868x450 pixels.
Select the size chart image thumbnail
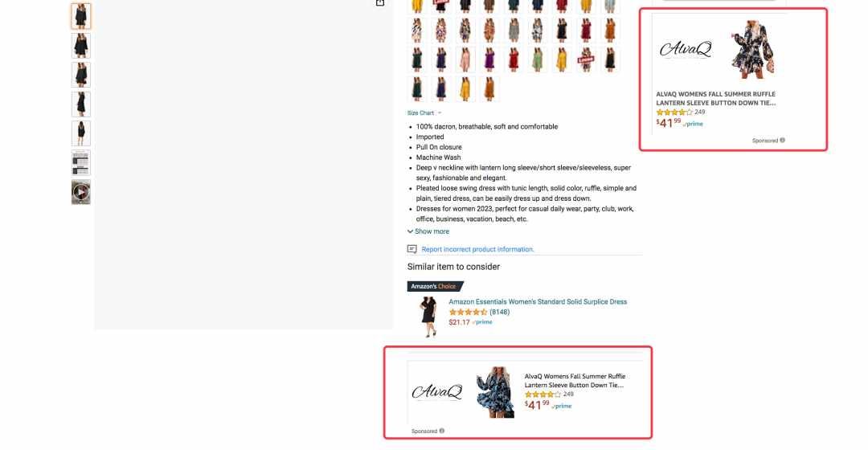[81, 163]
